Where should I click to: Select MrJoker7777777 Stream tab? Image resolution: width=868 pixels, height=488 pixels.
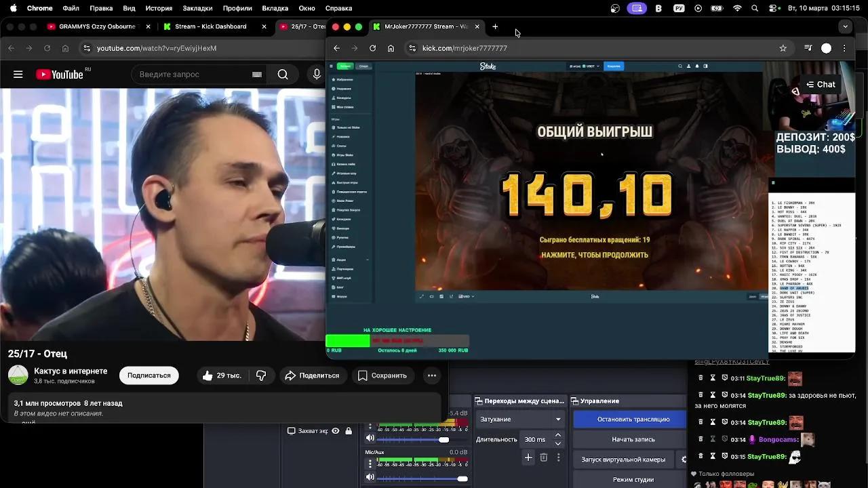coord(426,26)
